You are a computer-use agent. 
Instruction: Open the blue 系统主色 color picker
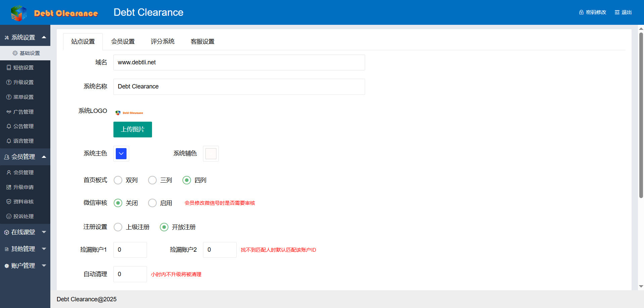pos(121,154)
